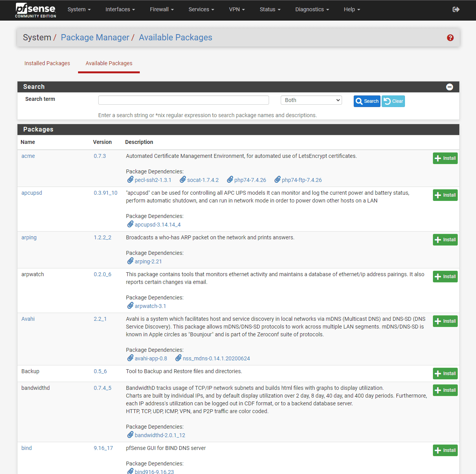Install the bind package
The width and height of the screenshot is (476, 474).
click(x=445, y=450)
